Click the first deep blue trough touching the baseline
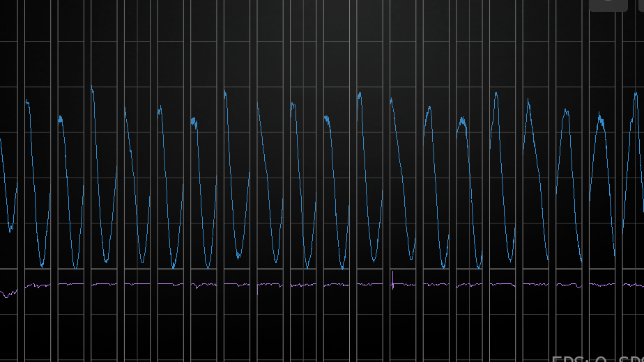The image size is (644, 362). tap(42, 265)
